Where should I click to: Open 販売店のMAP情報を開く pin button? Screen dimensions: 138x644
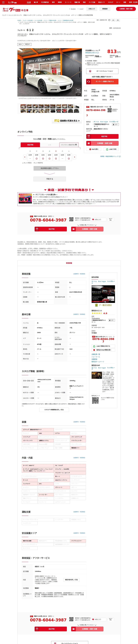(103, 350)
